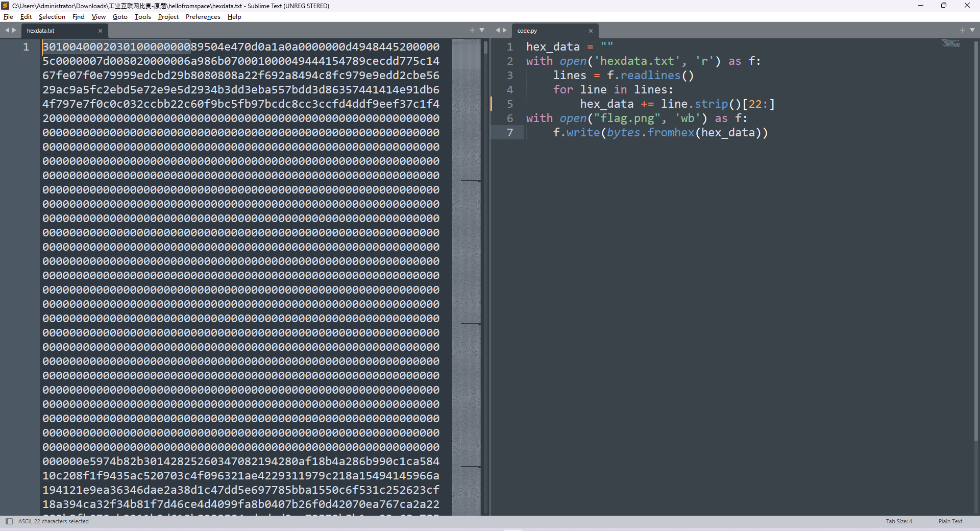Close the code.py tab
This screenshot has width=980, height=531.
point(591,31)
